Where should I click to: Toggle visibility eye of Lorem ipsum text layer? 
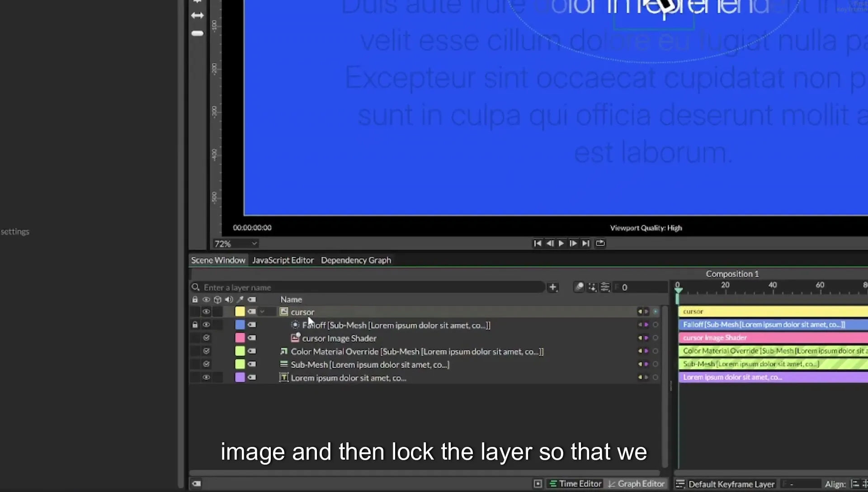point(206,377)
